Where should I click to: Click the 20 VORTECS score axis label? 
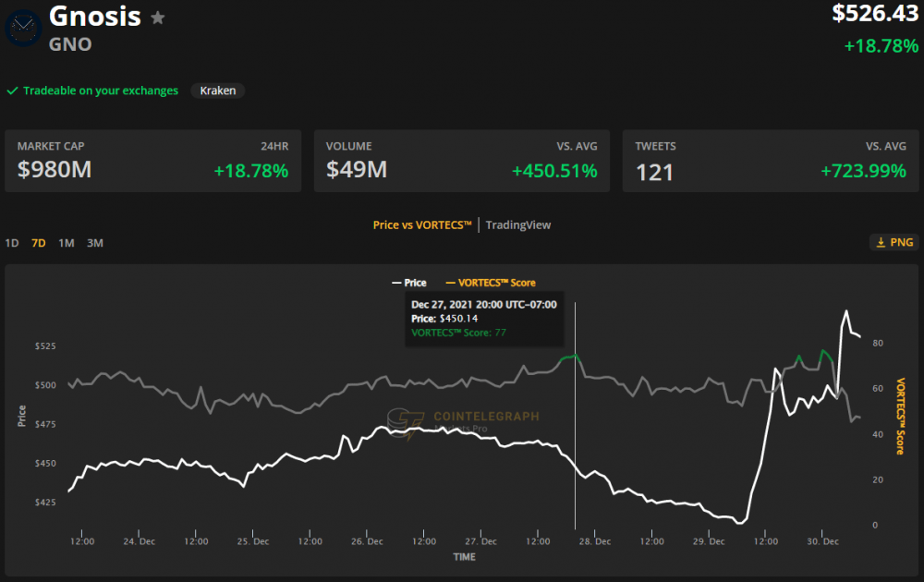click(878, 479)
